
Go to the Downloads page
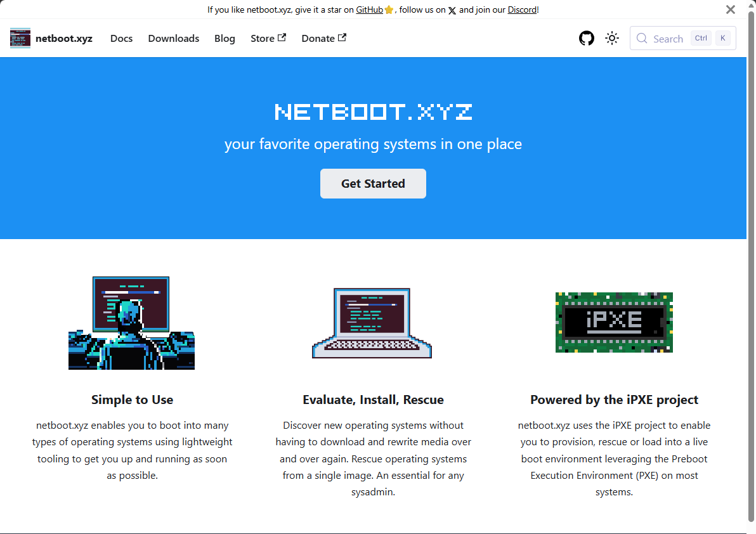(x=174, y=39)
